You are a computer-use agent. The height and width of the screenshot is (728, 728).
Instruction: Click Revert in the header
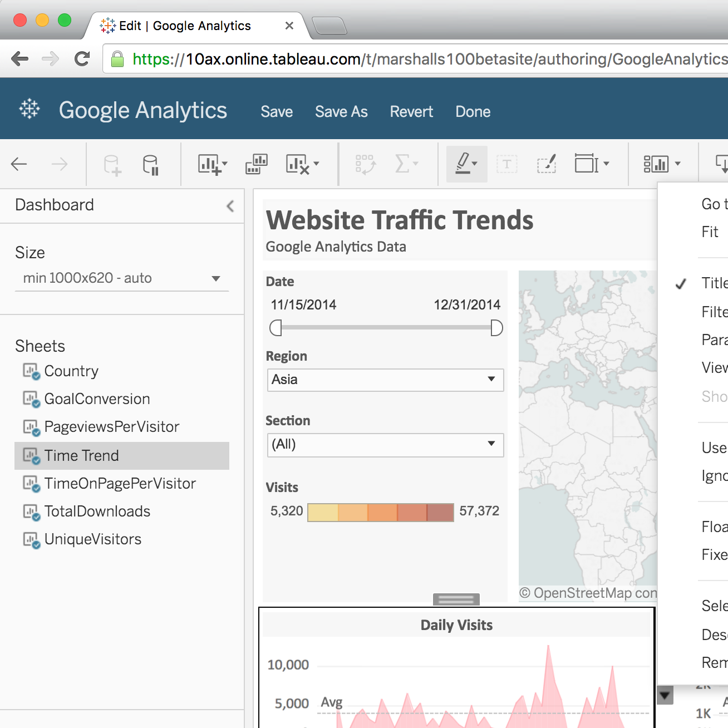[411, 112]
